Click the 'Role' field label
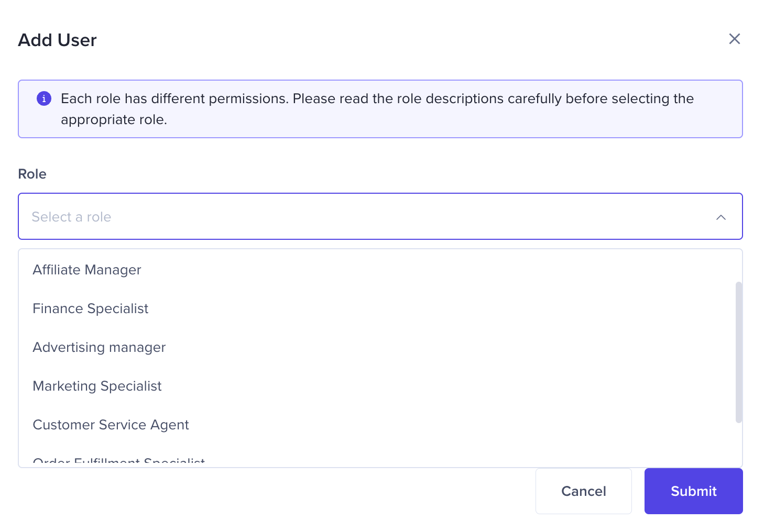 pyautogui.click(x=32, y=174)
